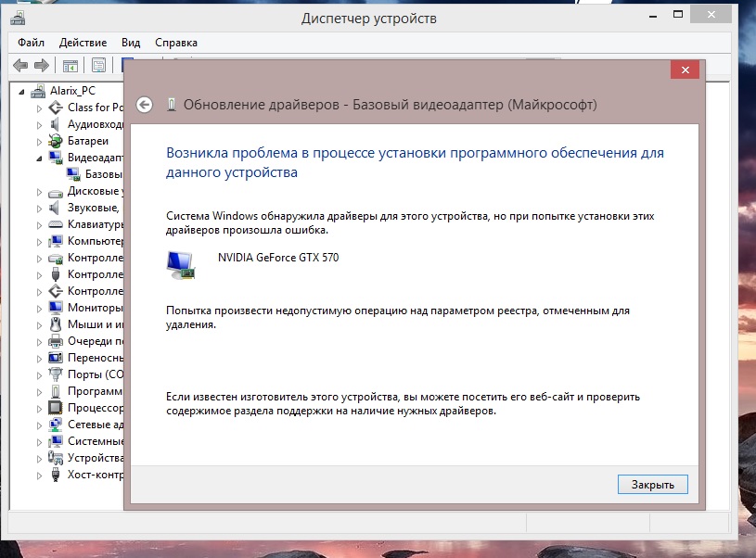Expand the Дисковые node
The image size is (756, 558).
pyautogui.click(x=40, y=192)
